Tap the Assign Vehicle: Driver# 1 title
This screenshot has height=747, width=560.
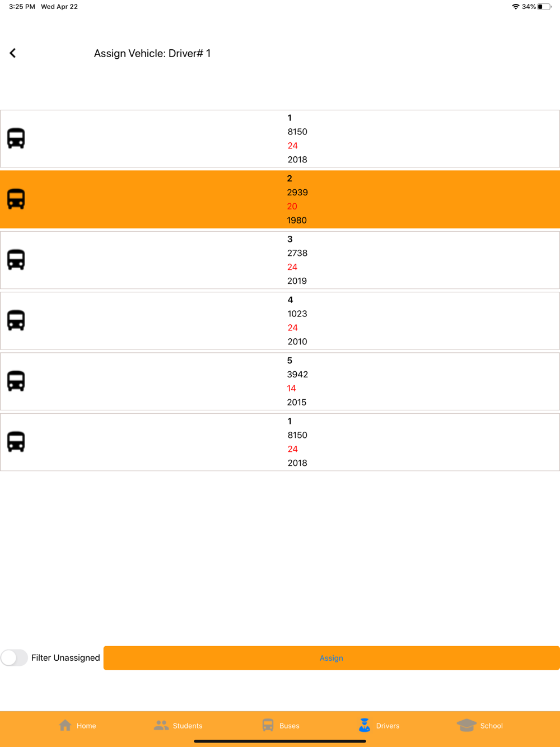click(152, 53)
